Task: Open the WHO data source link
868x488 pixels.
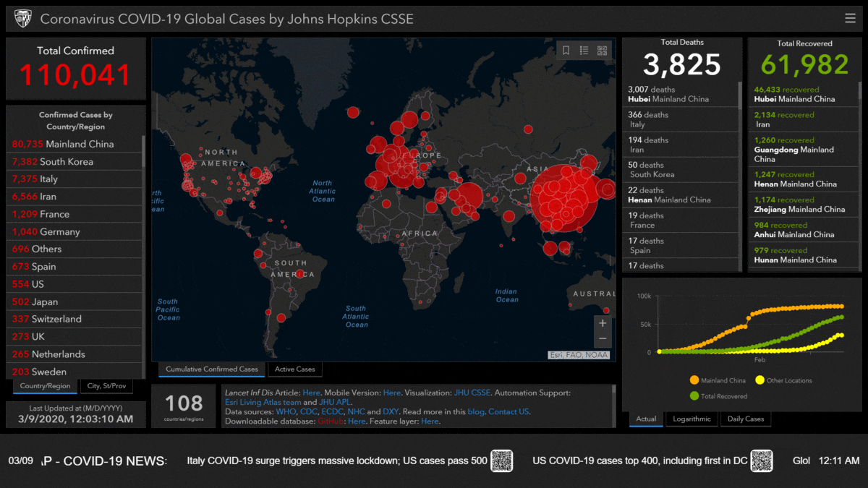Action: point(286,411)
